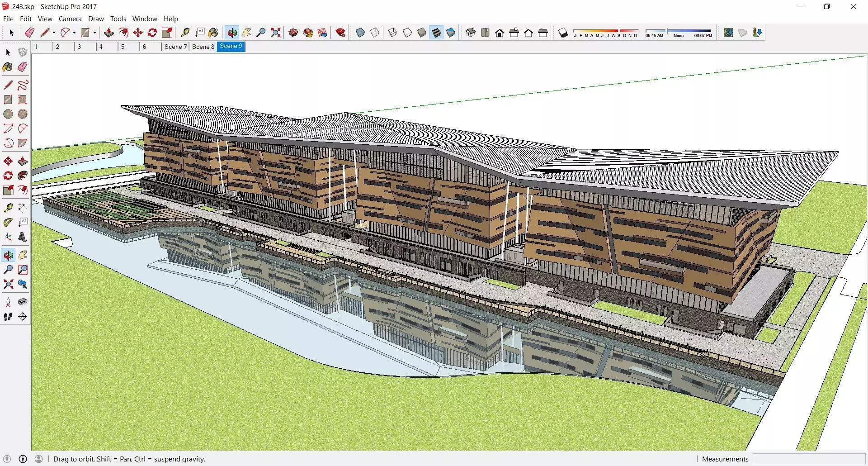Click the Photo Textures icon
The image size is (868, 466).
pyautogui.click(x=757, y=33)
